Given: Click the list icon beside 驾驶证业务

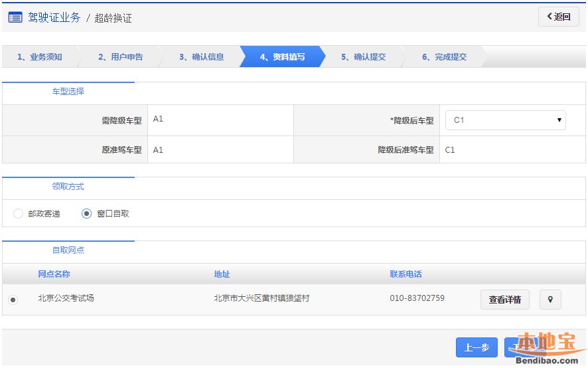Looking at the screenshot, I should click(x=15, y=17).
